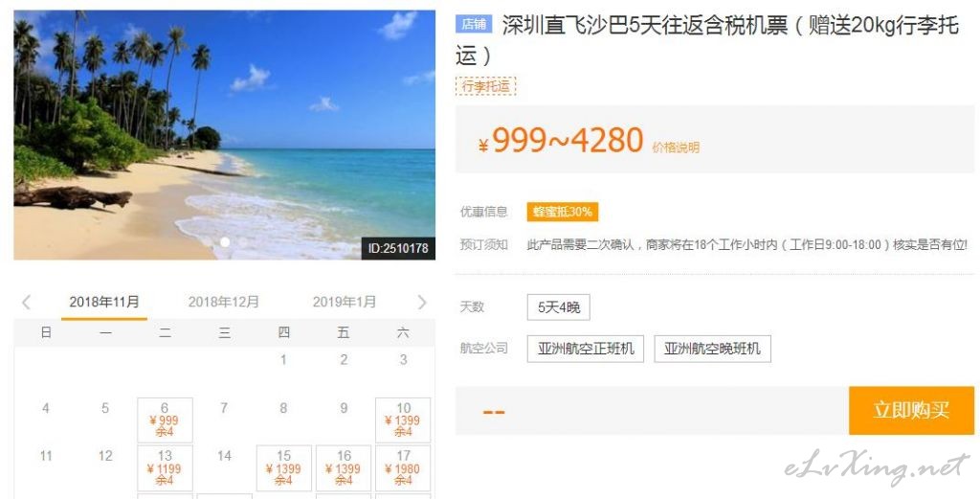Pick November 10 priced at ¥1399

[x=403, y=420]
